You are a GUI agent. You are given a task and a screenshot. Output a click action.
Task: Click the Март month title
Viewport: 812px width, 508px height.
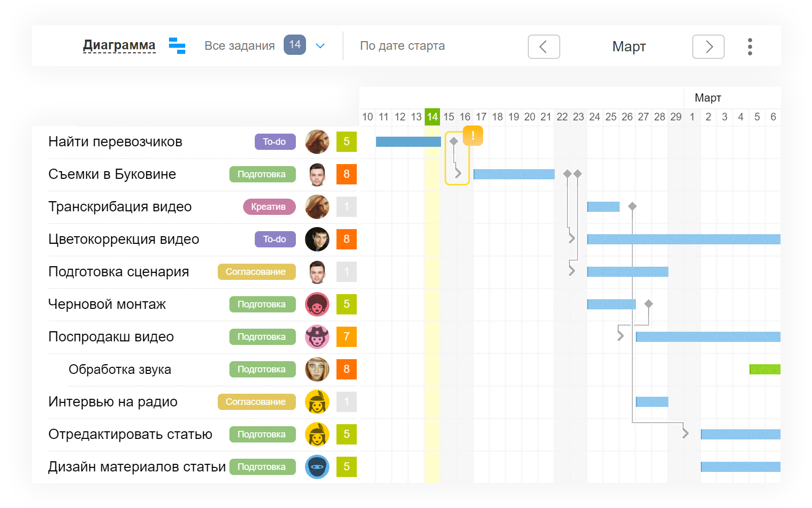coord(629,47)
